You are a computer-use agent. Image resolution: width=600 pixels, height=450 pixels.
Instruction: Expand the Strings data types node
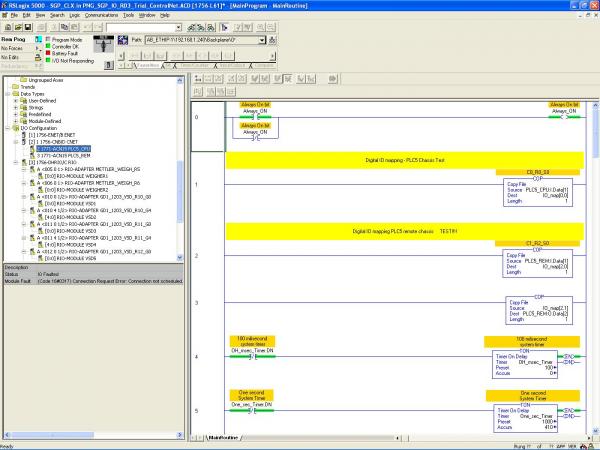[x=16, y=108]
